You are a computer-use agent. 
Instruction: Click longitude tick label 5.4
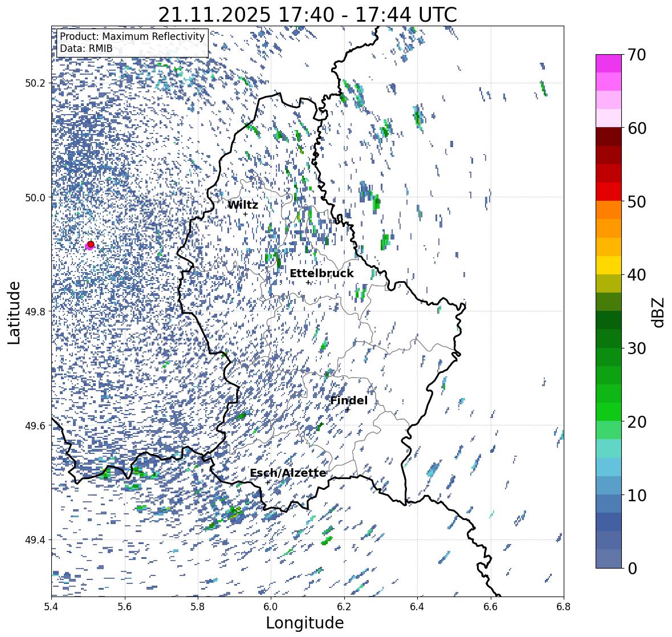click(x=51, y=607)
